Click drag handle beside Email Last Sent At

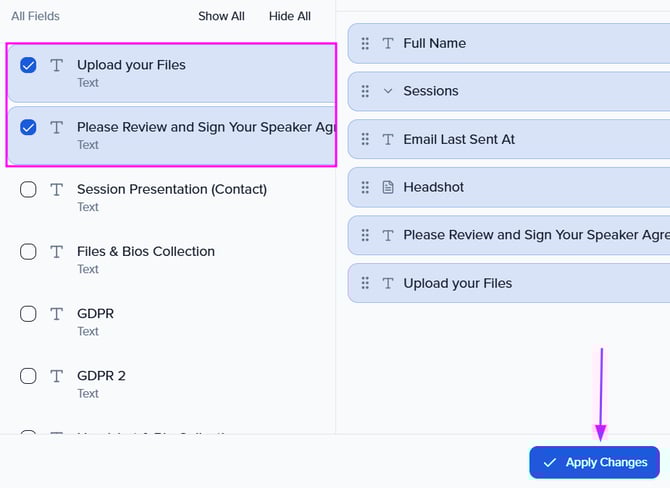366,140
